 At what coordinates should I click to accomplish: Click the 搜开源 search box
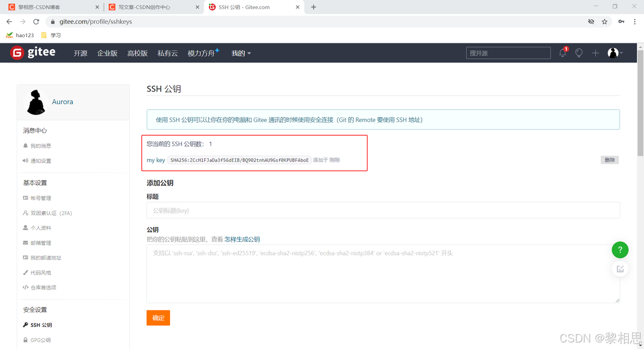pos(508,53)
